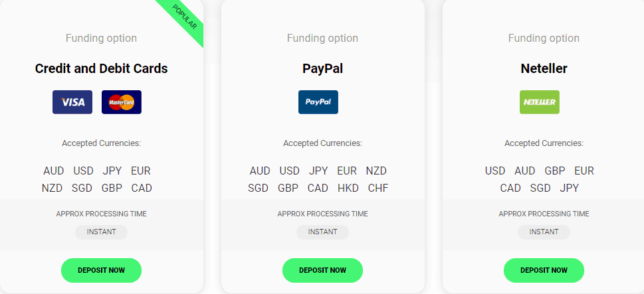Screen dimensions: 644x294
Task: Select the Neteller funding option title
Action: pyautogui.click(x=544, y=68)
